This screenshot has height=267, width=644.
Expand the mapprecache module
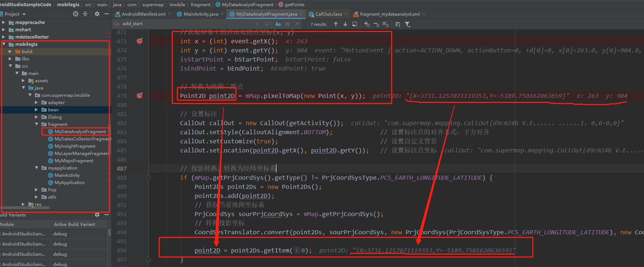4,22
